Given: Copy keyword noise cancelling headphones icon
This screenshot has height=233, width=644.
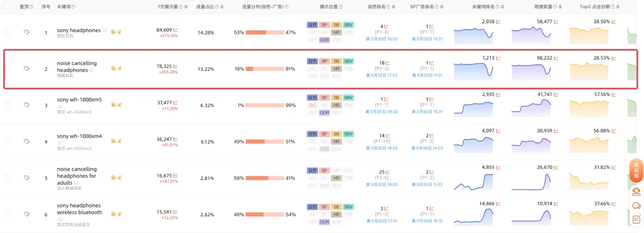Looking at the screenshot, I should click(92, 70).
